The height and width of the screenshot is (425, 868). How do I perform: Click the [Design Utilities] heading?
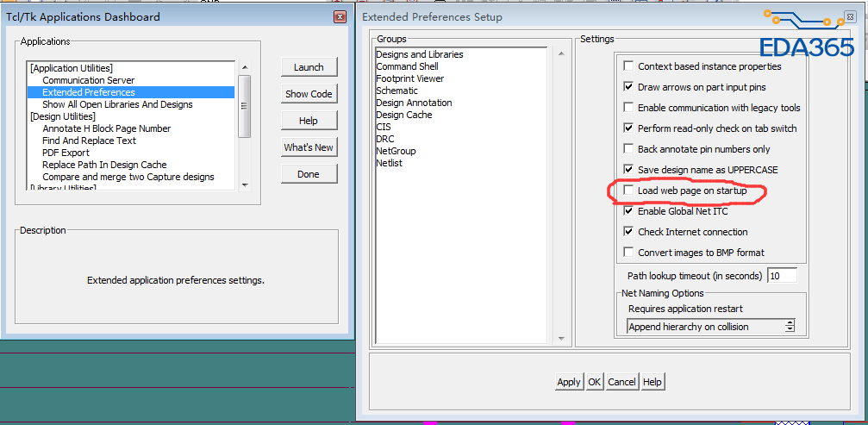point(63,116)
